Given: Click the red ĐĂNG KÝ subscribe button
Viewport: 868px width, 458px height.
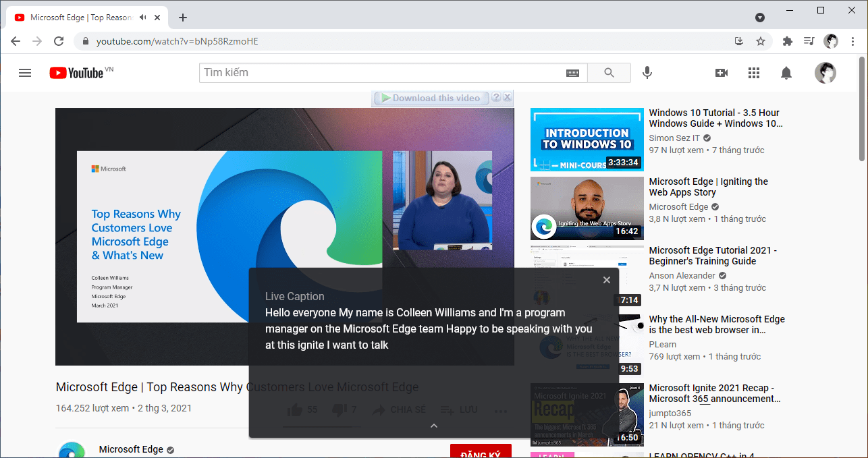Looking at the screenshot, I should pos(480,452).
